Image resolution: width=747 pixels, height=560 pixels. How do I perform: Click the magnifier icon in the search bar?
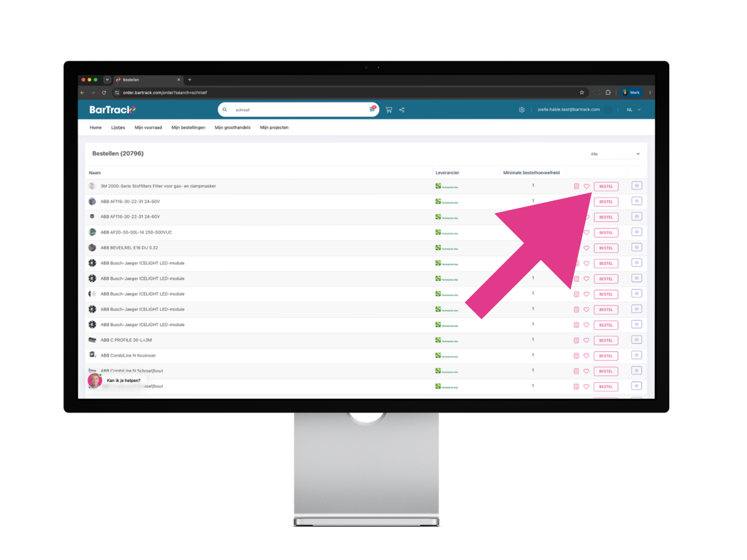coord(225,110)
